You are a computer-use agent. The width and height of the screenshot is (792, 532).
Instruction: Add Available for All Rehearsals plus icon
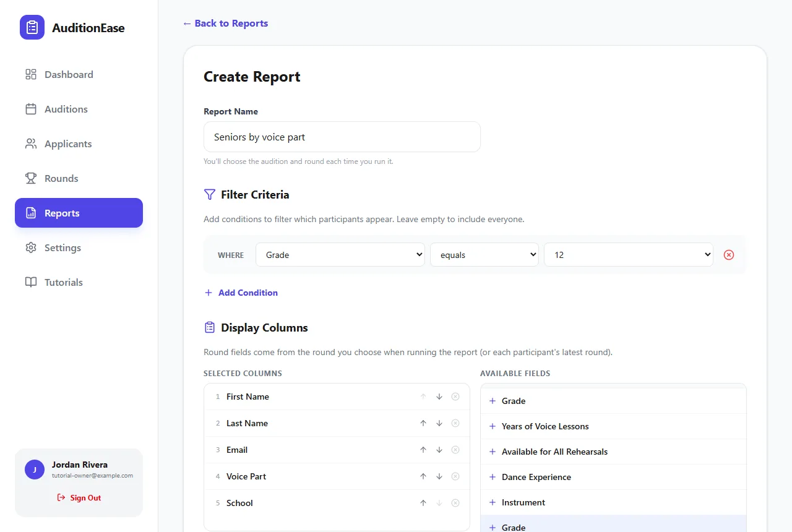click(x=493, y=452)
